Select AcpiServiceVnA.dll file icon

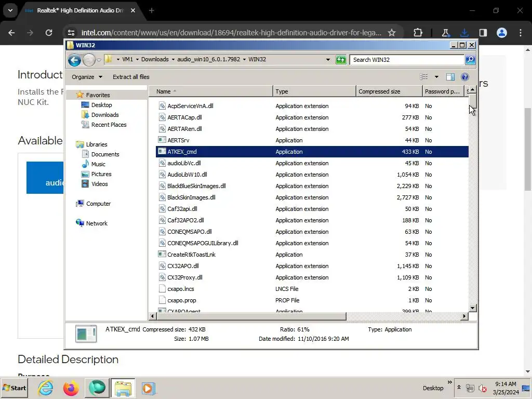[x=162, y=106]
